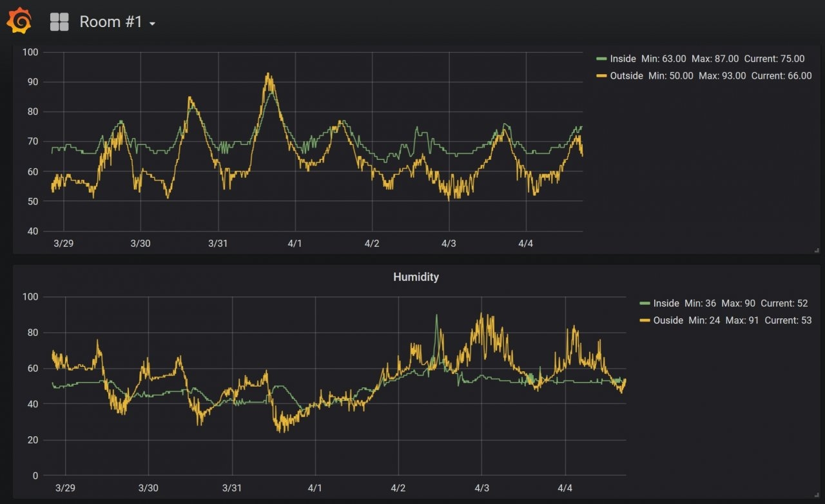Screen dimensions: 825x504
Task: Click 'Min: 36' in Humidity legend
Action: [701, 303]
